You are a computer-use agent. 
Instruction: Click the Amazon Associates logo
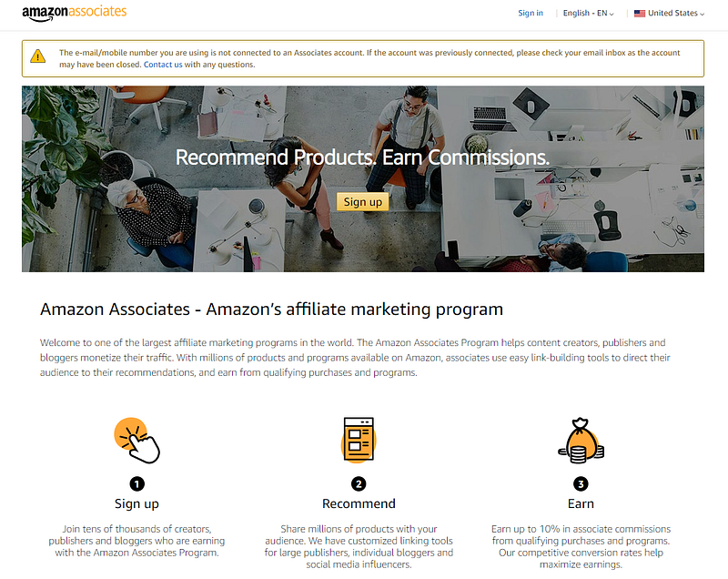click(75, 13)
